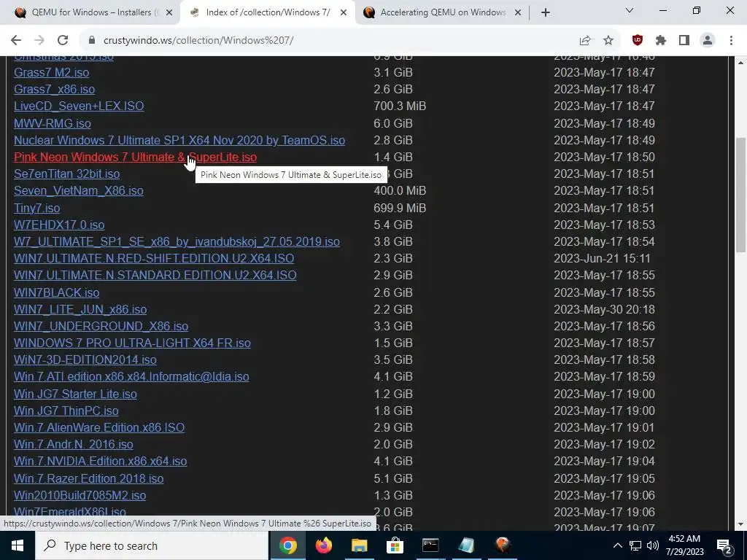
Task: Select the Index of /collection/Windows 7 tab
Action: tap(267, 13)
